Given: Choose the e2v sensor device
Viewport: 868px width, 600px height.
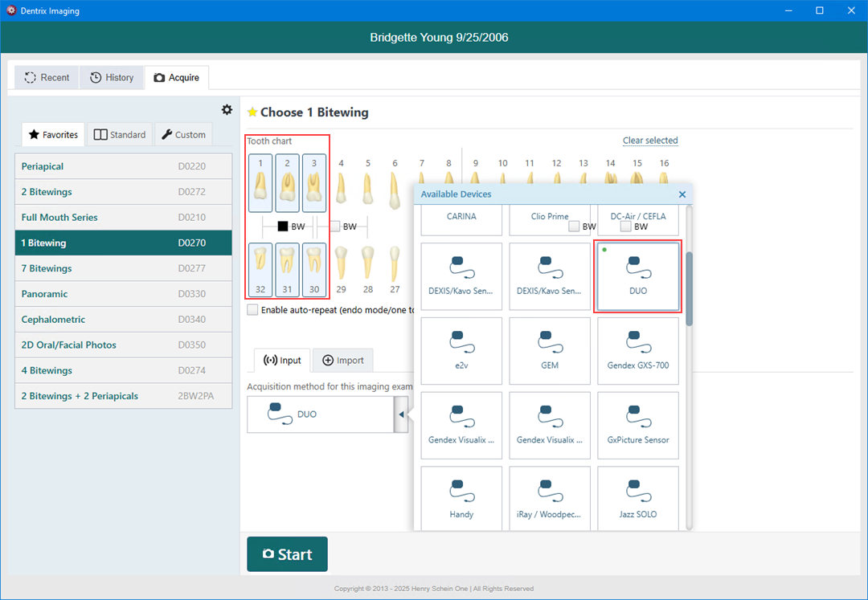Looking at the screenshot, I should pyautogui.click(x=461, y=350).
